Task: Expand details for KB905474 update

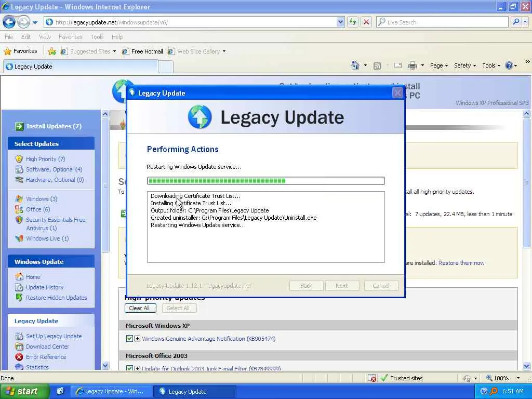Action: pyautogui.click(x=137, y=339)
